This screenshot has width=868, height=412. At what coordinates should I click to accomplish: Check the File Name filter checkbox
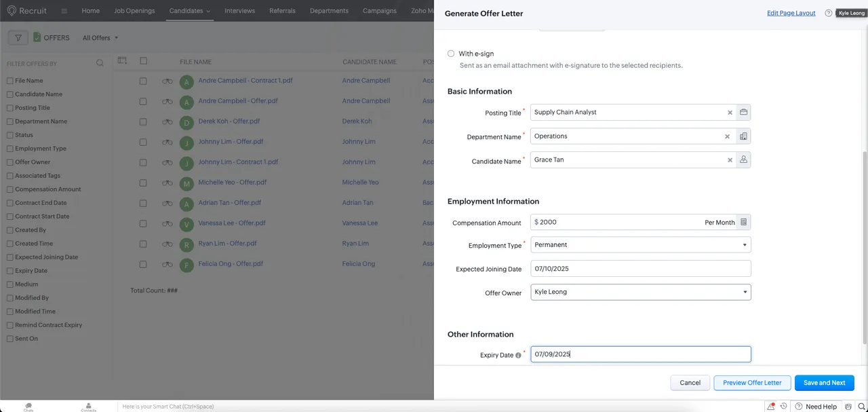coord(9,81)
